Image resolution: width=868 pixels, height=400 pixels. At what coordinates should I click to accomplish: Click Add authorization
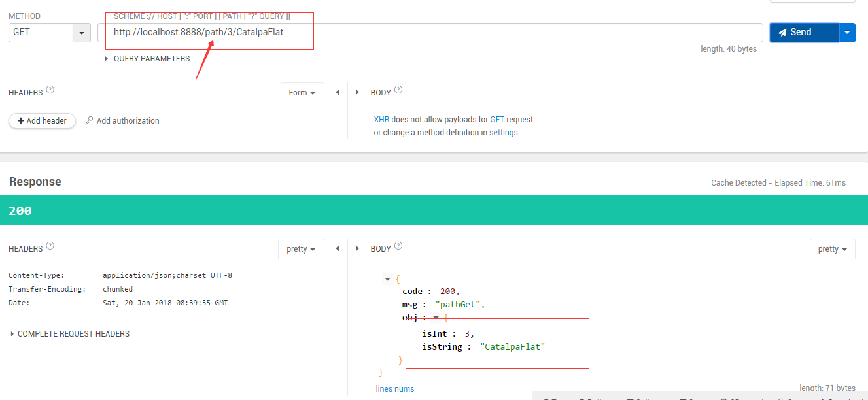point(122,121)
